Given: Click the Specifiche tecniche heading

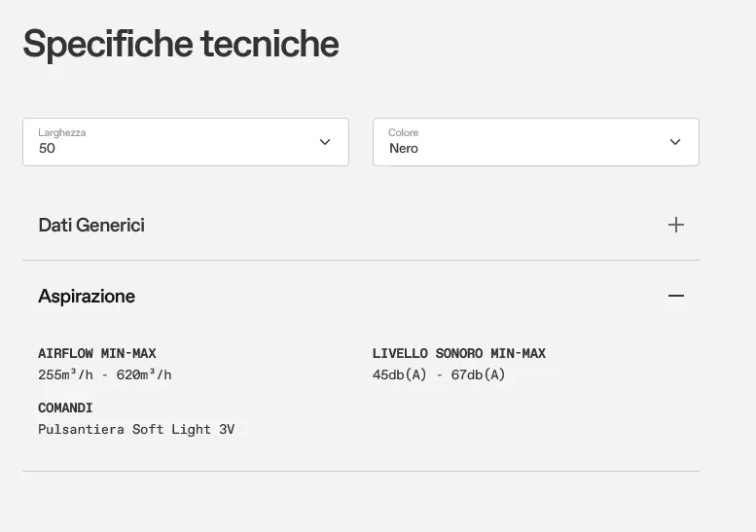Looking at the screenshot, I should [x=181, y=44].
